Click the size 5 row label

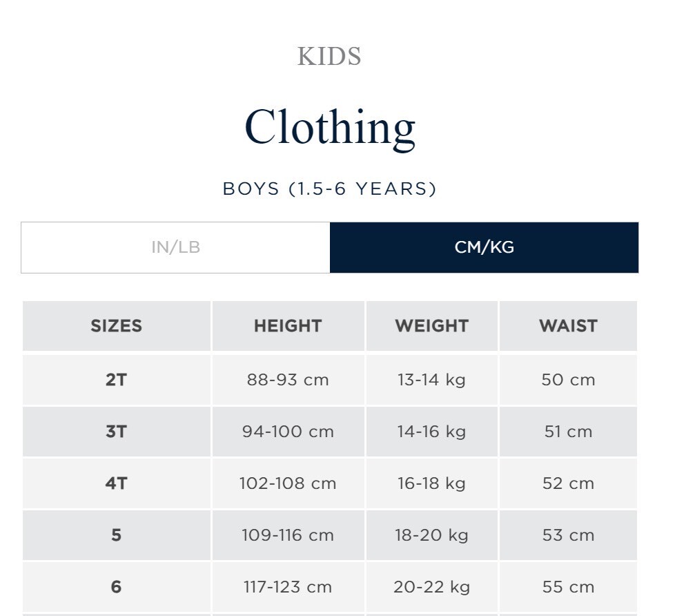coord(116,535)
